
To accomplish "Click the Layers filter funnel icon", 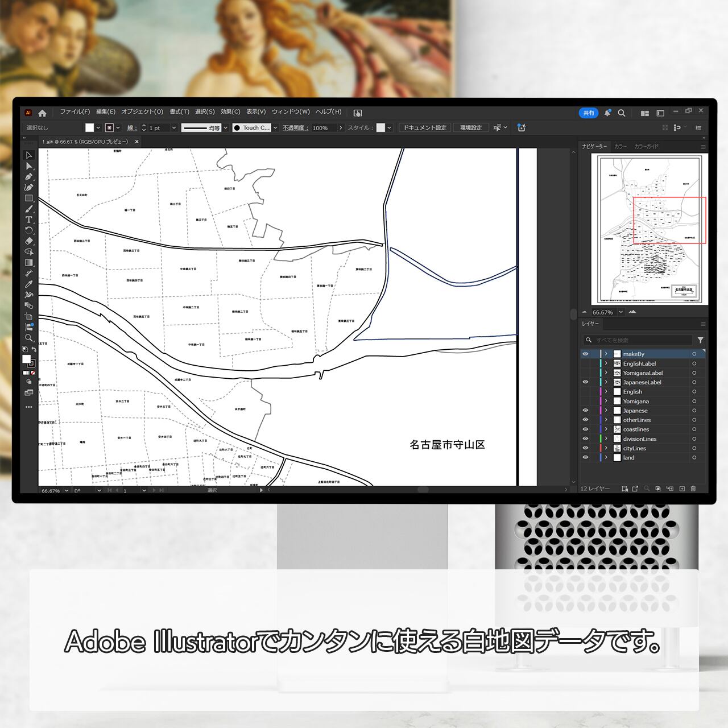I will click(x=700, y=340).
